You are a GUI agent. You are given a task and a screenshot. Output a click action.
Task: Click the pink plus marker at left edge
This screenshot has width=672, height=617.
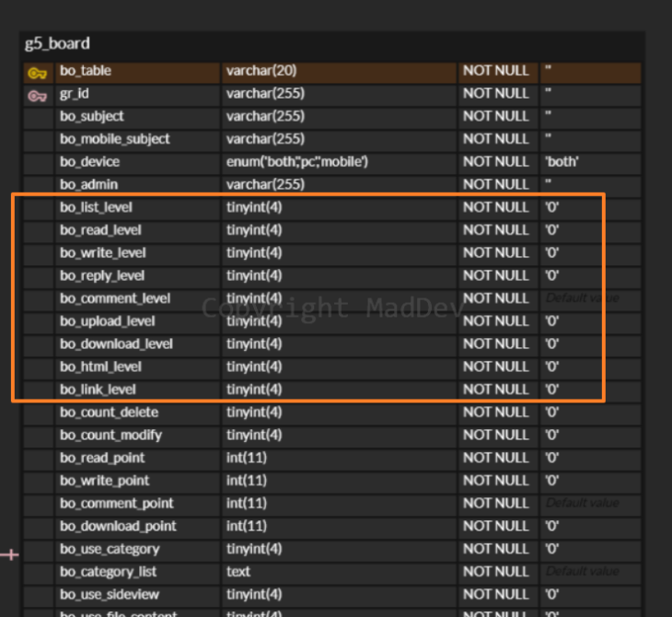[x=10, y=554]
